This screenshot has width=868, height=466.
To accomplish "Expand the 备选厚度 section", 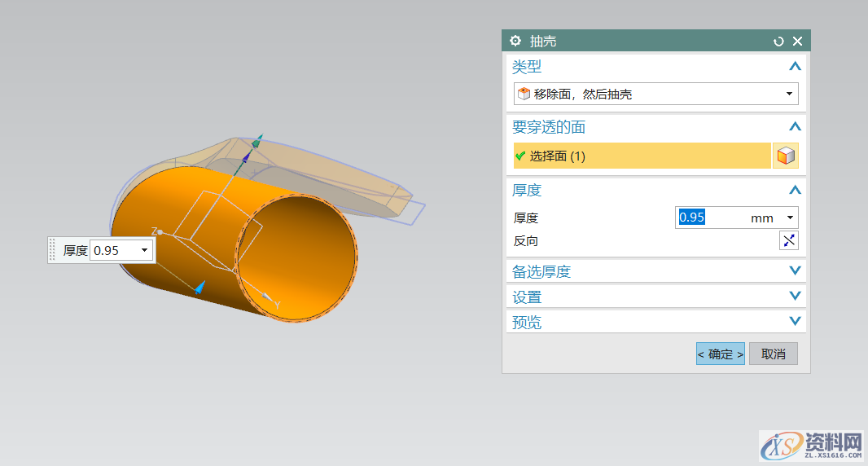I will pyautogui.click(x=795, y=271).
